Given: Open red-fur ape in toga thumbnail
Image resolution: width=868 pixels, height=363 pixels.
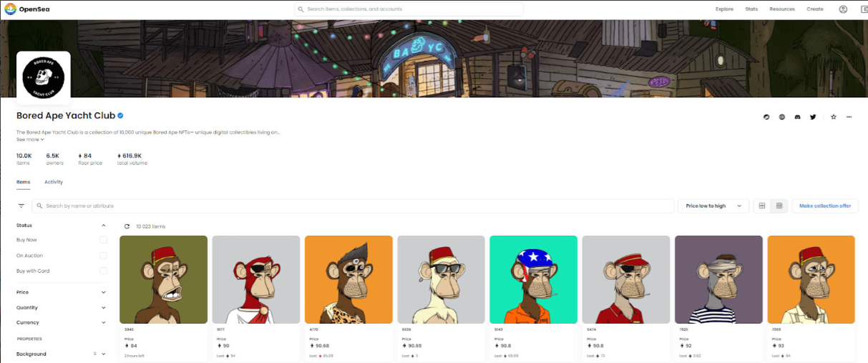Looking at the screenshot, I should coord(256,279).
